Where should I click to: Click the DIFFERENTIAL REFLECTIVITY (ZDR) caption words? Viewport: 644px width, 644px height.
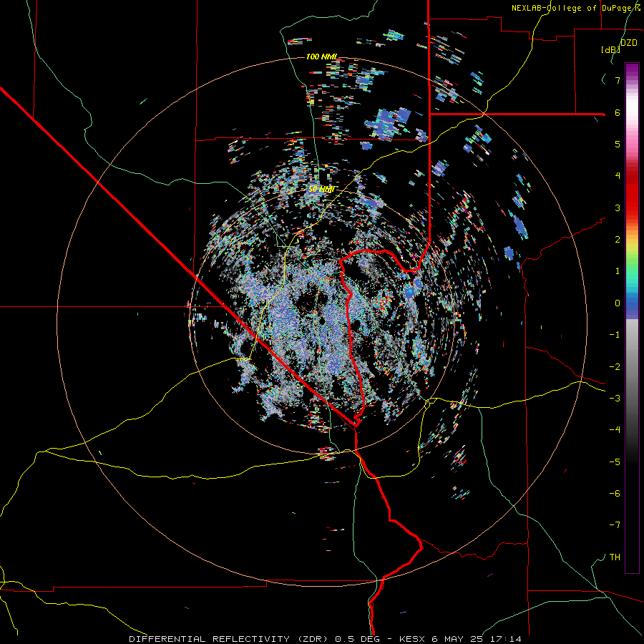tap(230, 639)
